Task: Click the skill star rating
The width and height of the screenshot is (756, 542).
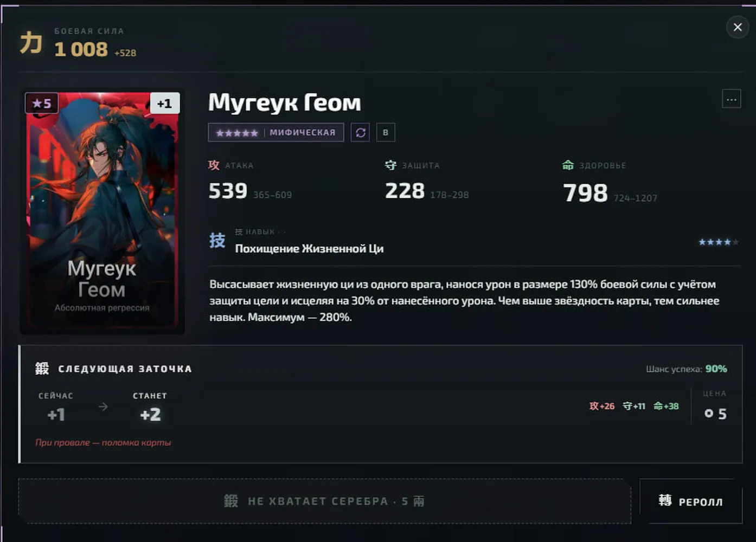Action: [719, 242]
